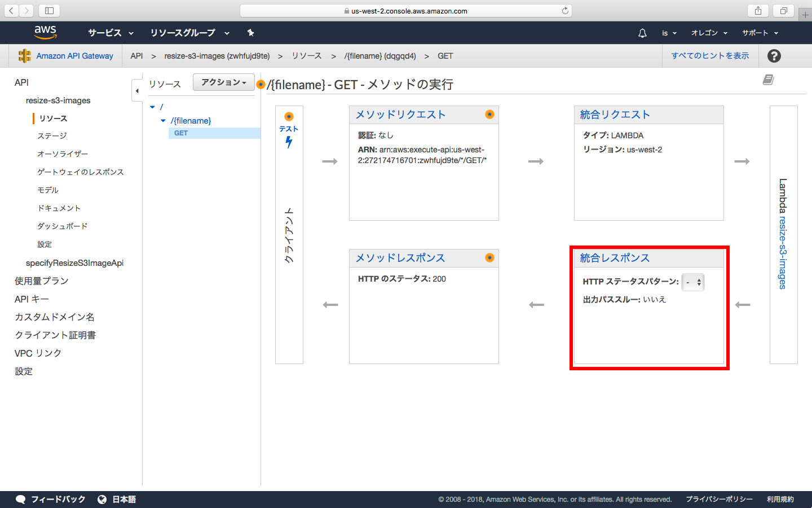Open the 統合レスポンス settings link
This screenshot has width=812, height=508.
coord(615,258)
